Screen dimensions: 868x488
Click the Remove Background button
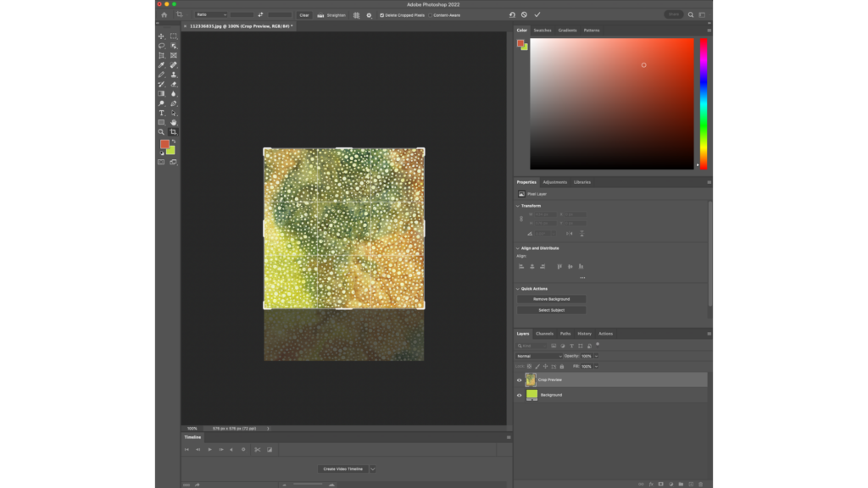pyautogui.click(x=551, y=299)
